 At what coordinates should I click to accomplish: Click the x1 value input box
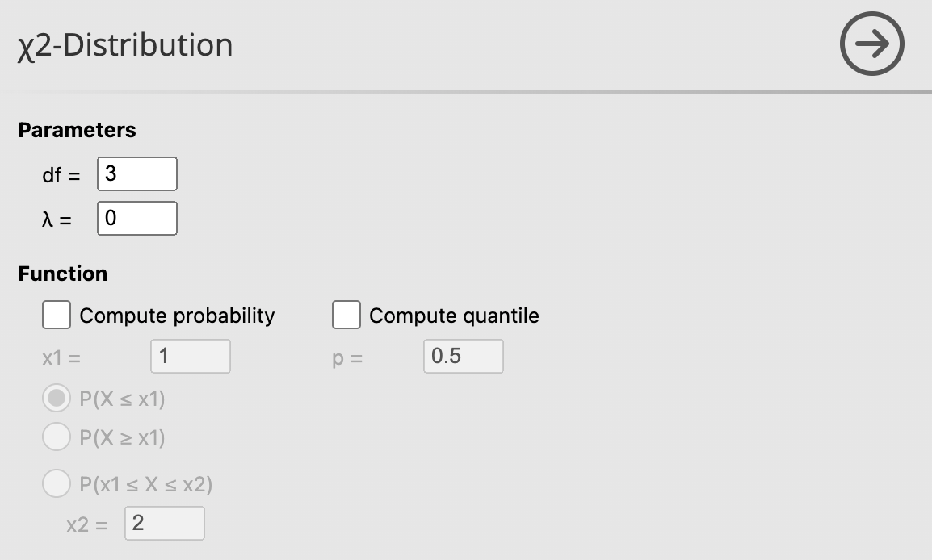click(190, 356)
